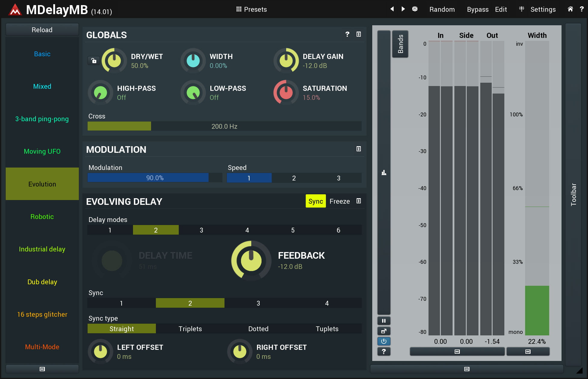Click the meter popout window icon

point(384,331)
